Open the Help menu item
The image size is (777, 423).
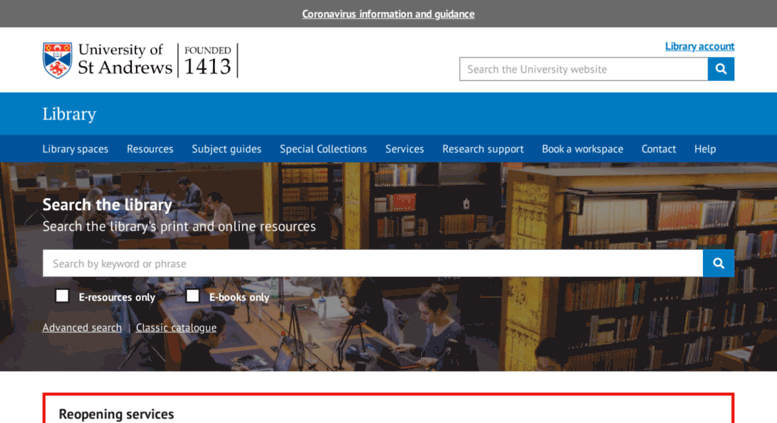point(705,149)
